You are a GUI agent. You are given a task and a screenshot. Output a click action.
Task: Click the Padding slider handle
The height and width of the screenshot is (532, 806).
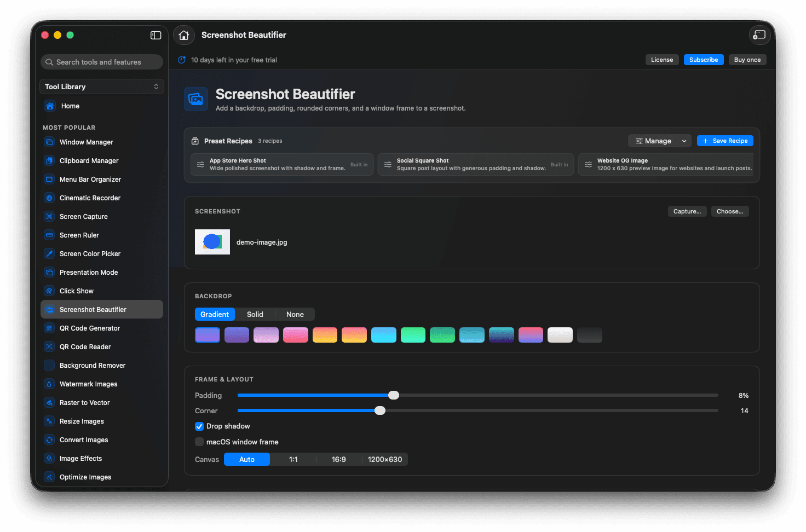[394, 395]
